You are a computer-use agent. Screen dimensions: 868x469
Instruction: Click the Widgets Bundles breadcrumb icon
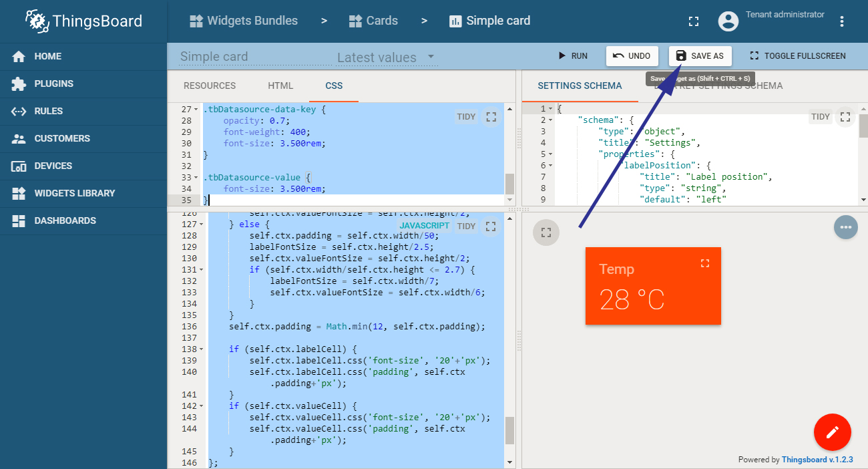pyautogui.click(x=196, y=21)
